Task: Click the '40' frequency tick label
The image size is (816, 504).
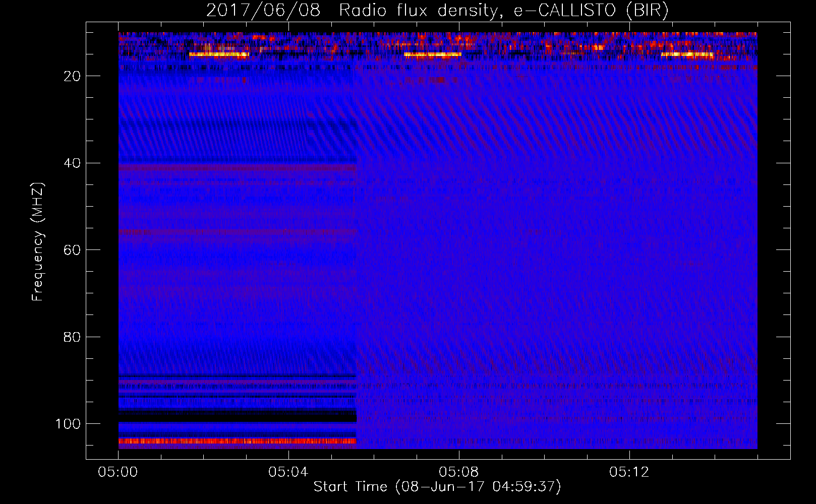Action: click(x=73, y=163)
